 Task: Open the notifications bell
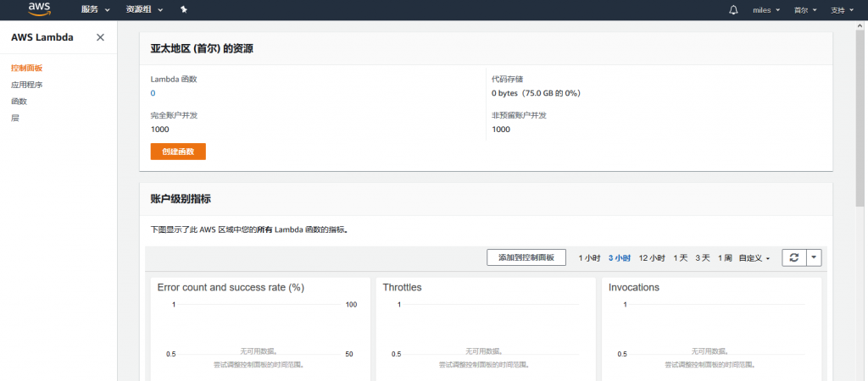[x=733, y=10]
